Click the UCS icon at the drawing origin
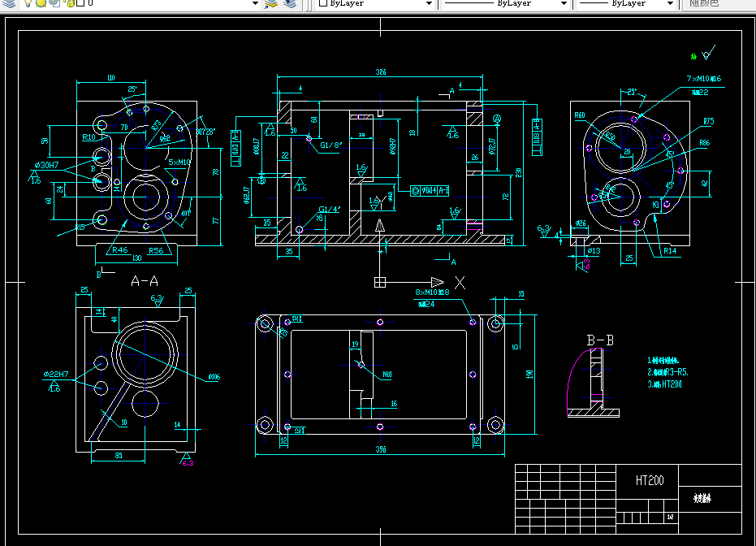This screenshot has height=546, width=756. [x=380, y=281]
